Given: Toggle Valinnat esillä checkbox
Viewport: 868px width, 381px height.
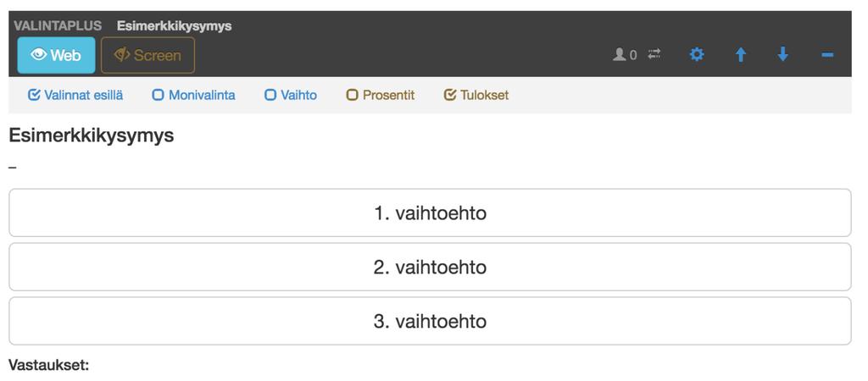Looking at the screenshot, I should [x=34, y=95].
